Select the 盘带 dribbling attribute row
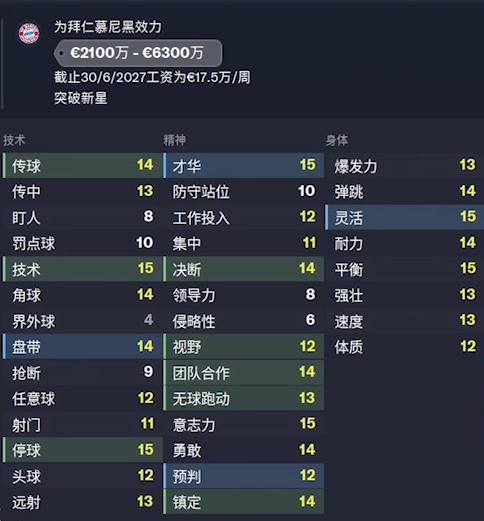The width and height of the screenshot is (484, 521). (x=82, y=347)
